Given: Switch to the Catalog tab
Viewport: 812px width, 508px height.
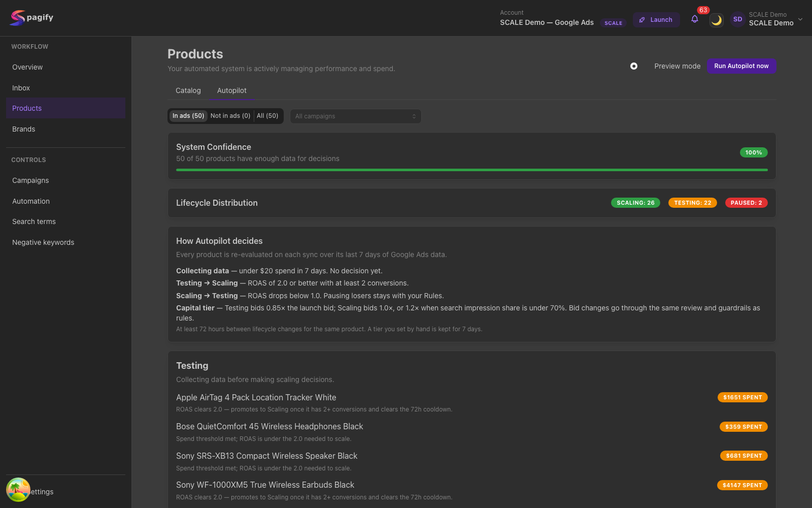Looking at the screenshot, I should click(188, 90).
